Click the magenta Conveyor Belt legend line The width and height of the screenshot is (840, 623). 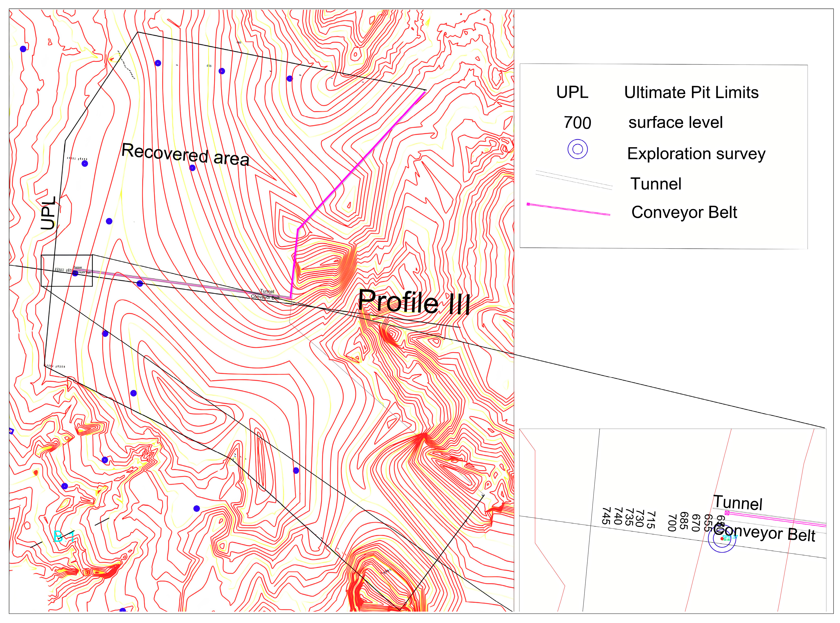568,209
